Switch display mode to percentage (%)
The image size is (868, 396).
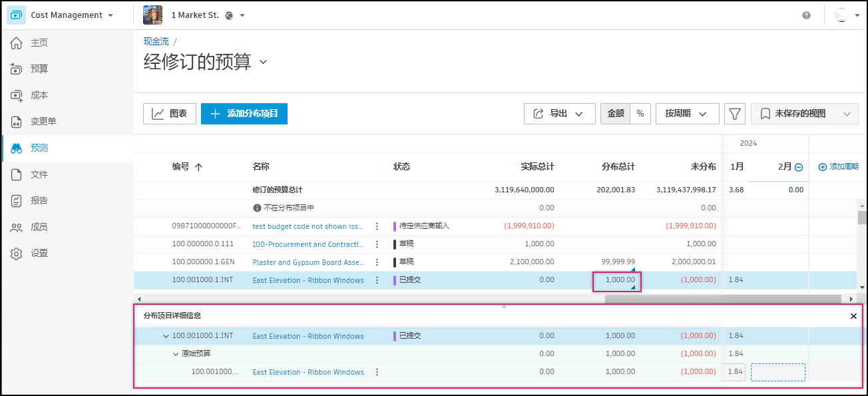coord(640,113)
